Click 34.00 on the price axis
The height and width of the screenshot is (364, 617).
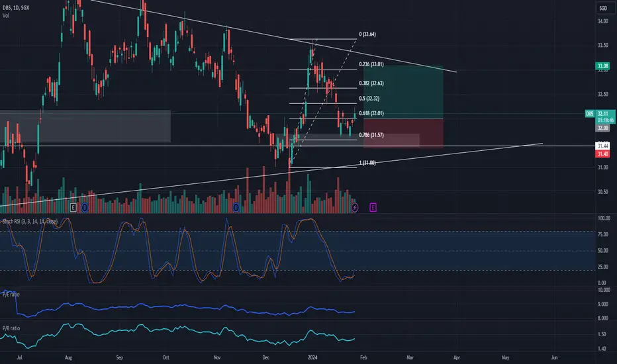coord(603,21)
